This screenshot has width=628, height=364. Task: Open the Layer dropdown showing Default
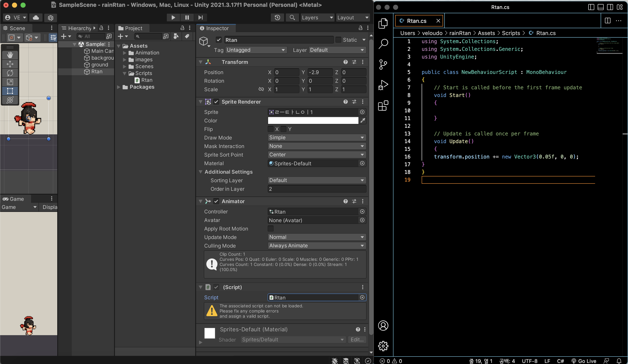click(337, 50)
